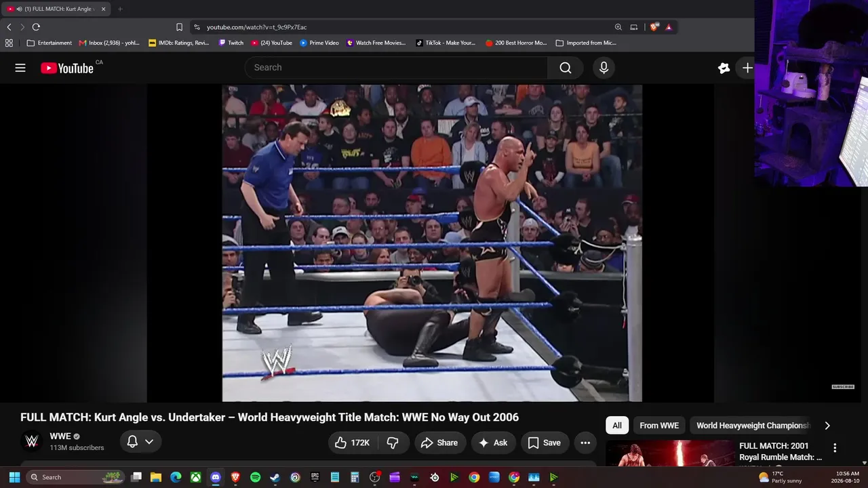Open the Inbox Gmail bookmark

(109, 43)
